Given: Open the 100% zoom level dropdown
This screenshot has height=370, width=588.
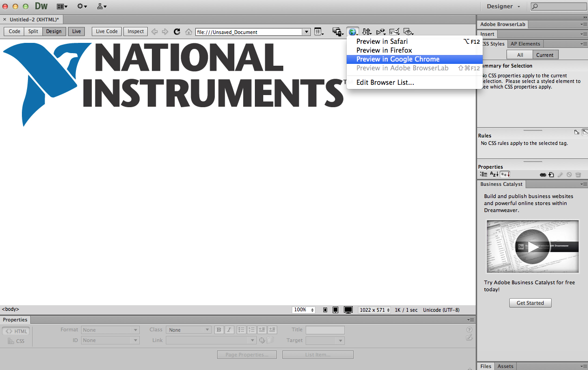Looking at the screenshot, I should click(304, 310).
